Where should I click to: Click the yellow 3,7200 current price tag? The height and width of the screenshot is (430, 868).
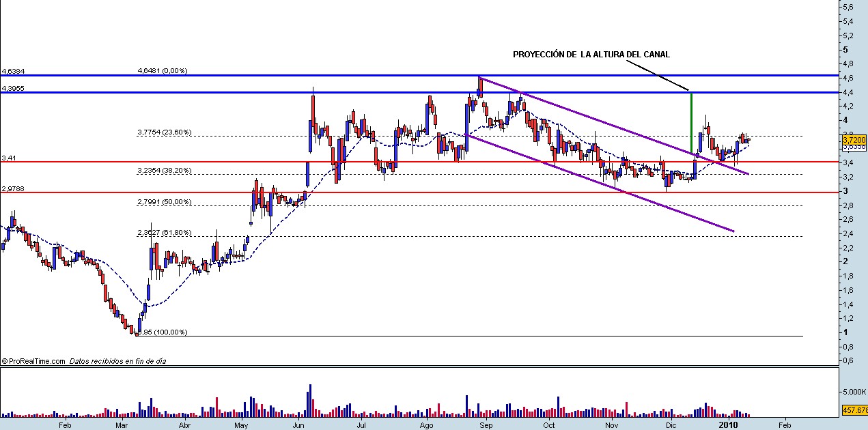[854, 139]
